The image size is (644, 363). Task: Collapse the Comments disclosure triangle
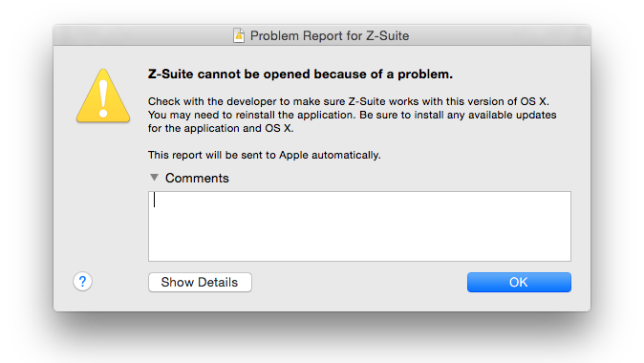tap(154, 178)
